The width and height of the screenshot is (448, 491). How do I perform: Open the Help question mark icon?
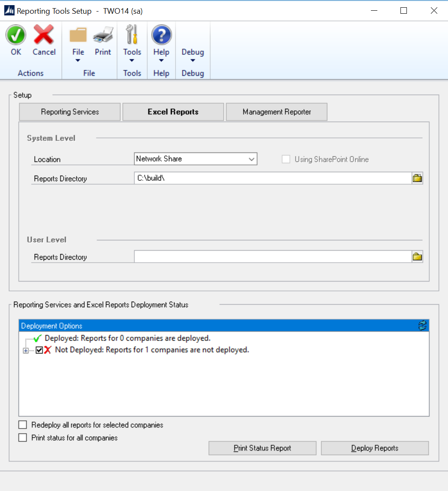pos(161,35)
